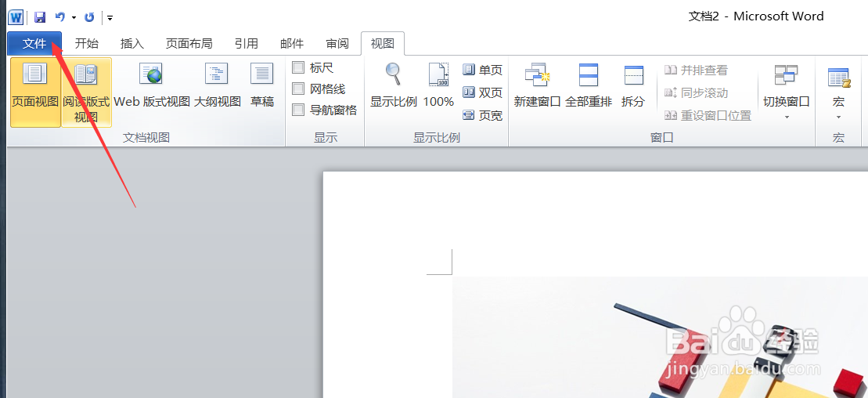Select 页面视图 layout
This screenshot has width=868, height=398.
coord(35,92)
